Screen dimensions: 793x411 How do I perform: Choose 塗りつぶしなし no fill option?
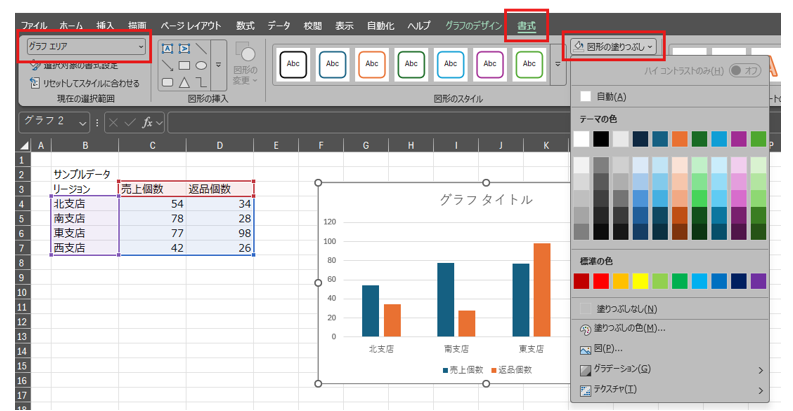[x=626, y=309]
